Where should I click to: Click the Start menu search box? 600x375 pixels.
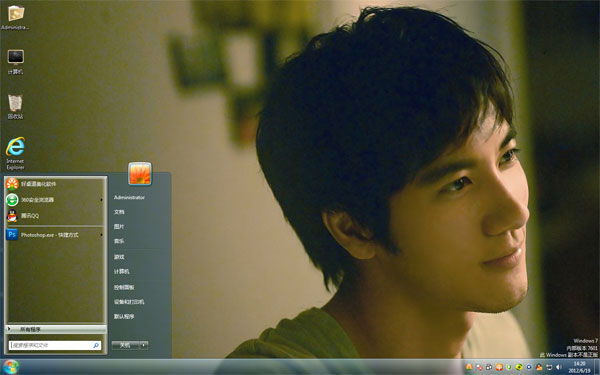(55, 345)
